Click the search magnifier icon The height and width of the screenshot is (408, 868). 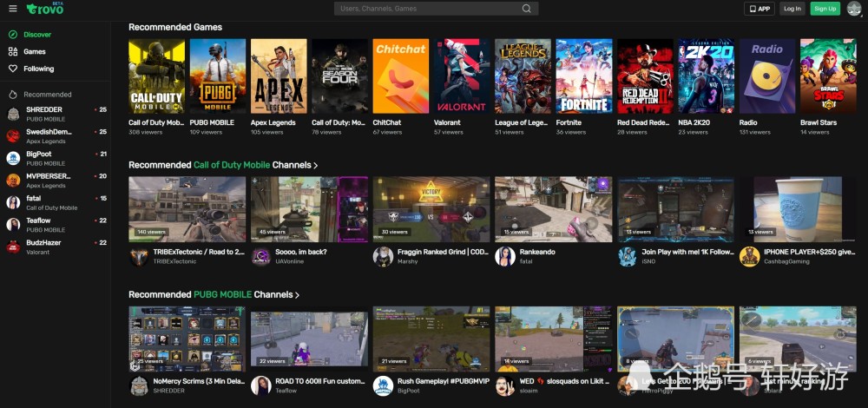tap(527, 9)
